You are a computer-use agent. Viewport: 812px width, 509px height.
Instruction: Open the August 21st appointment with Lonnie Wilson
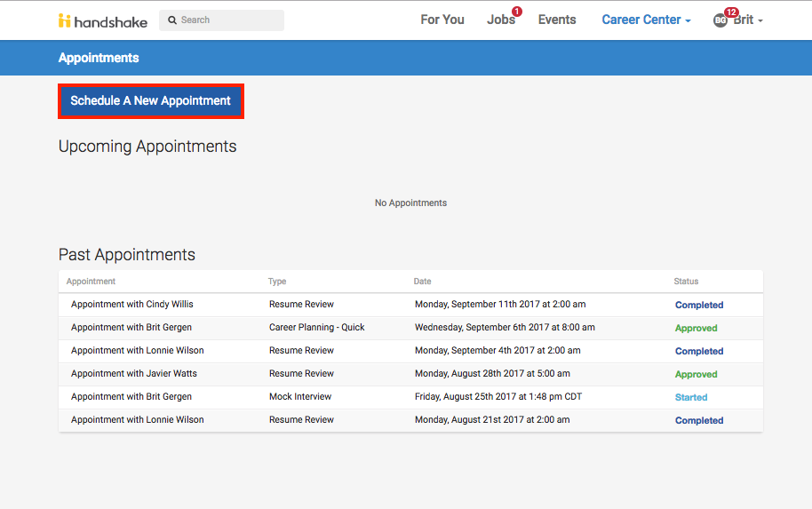click(137, 420)
